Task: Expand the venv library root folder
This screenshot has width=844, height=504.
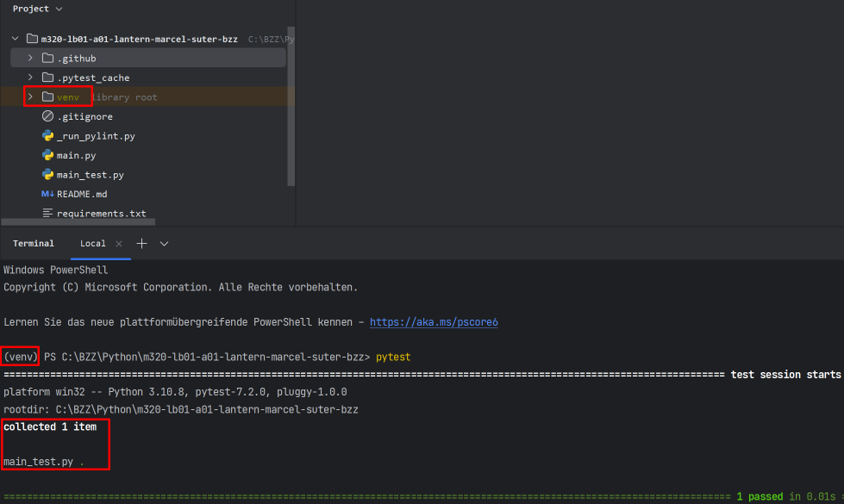Action: [x=30, y=96]
